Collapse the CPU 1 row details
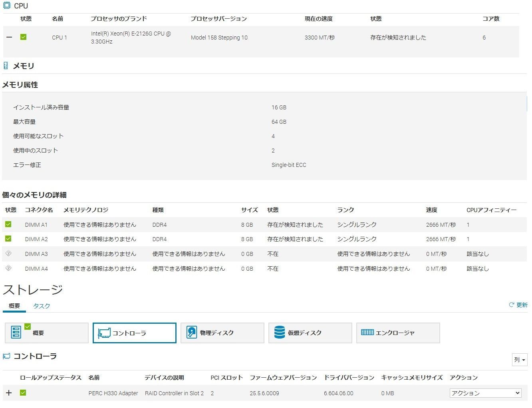Screen dimensions: 532x408 click(x=9, y=37)
